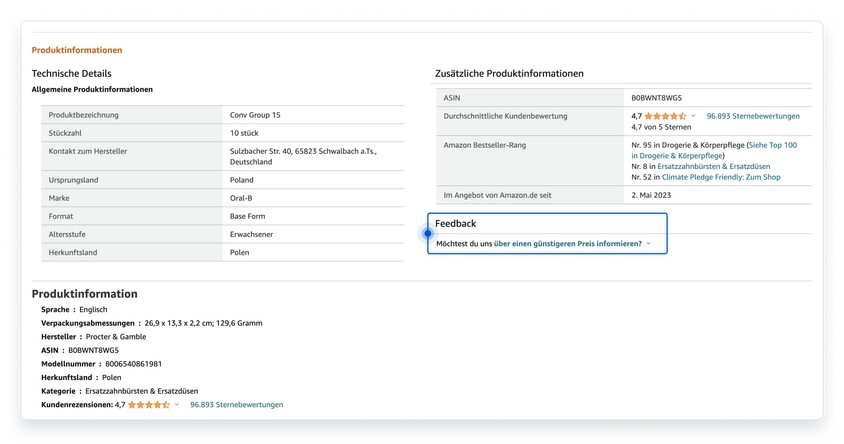Click the Polen value in Herkunftsland table row
This screenshot has height=444, width=844.
click(240, 252)
